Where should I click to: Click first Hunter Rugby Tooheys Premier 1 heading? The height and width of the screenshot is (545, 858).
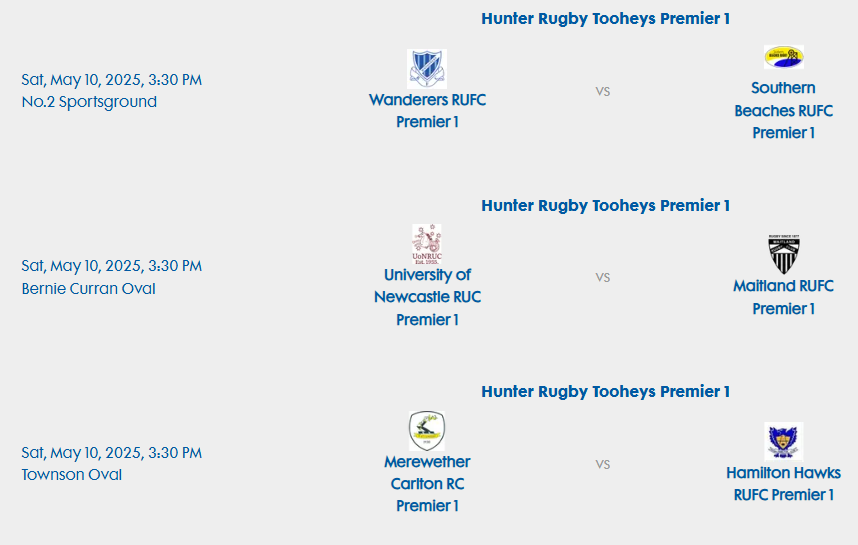606,19
